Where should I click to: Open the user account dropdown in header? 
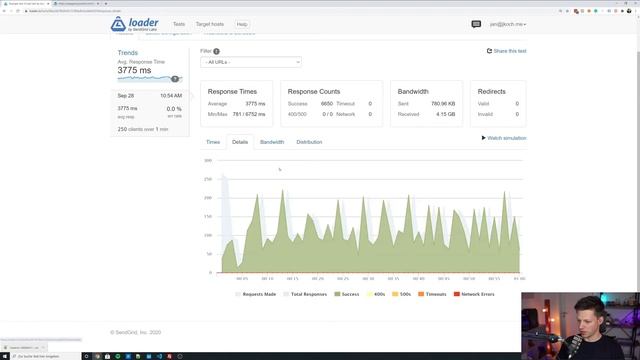pyautogui.click(x=508, y=24)
